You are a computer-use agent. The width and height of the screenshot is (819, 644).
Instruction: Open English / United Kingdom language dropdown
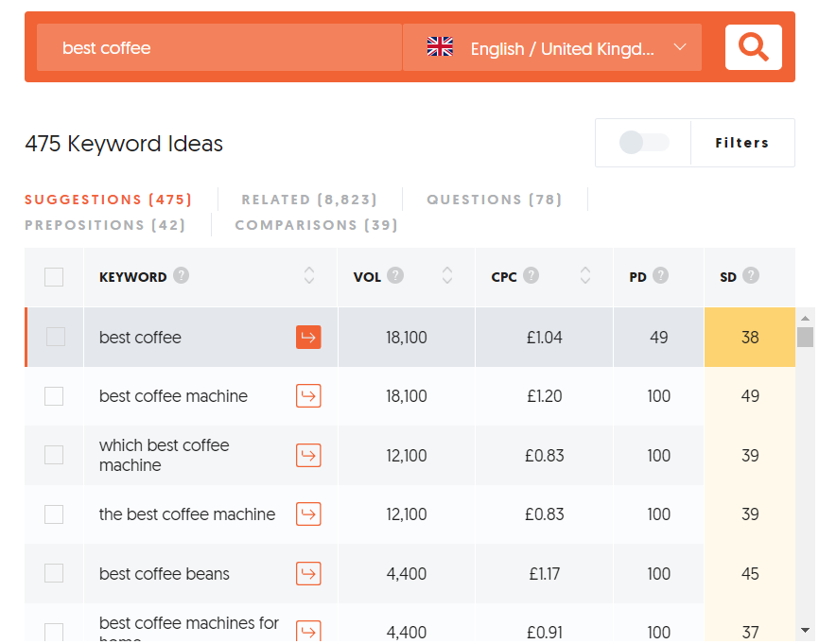[552, 48]
